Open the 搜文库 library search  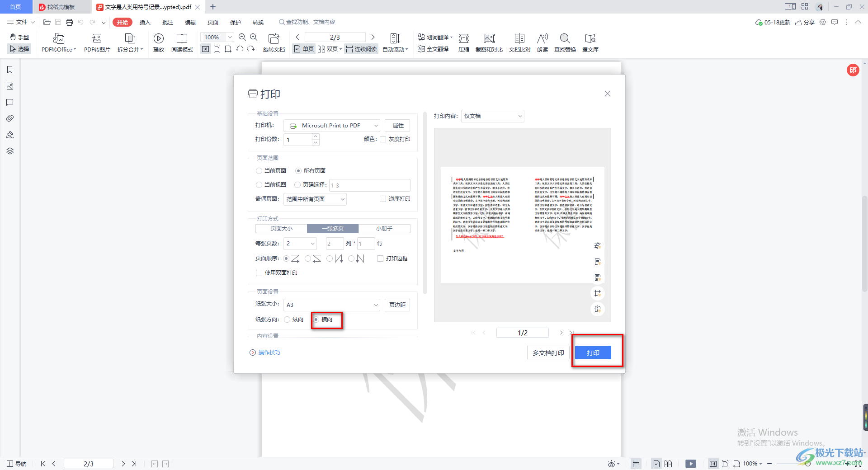pyautogui.click(x=590, y=43)
